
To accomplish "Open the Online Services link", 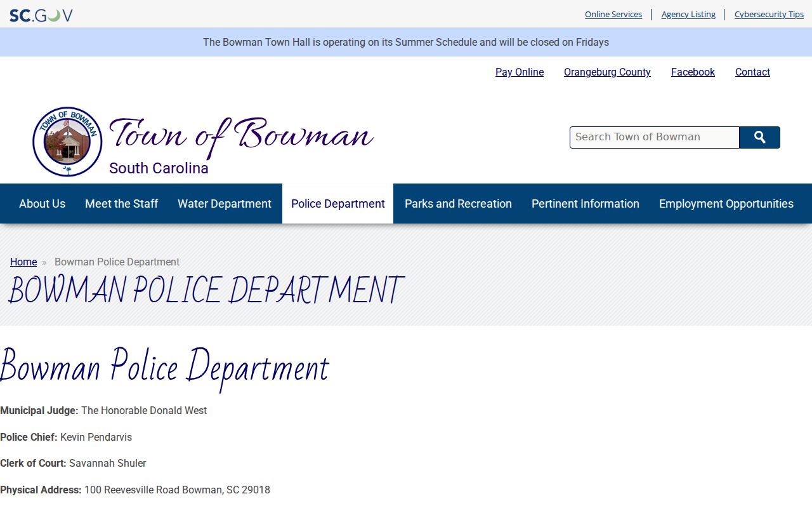I will [x=613, y=14].
